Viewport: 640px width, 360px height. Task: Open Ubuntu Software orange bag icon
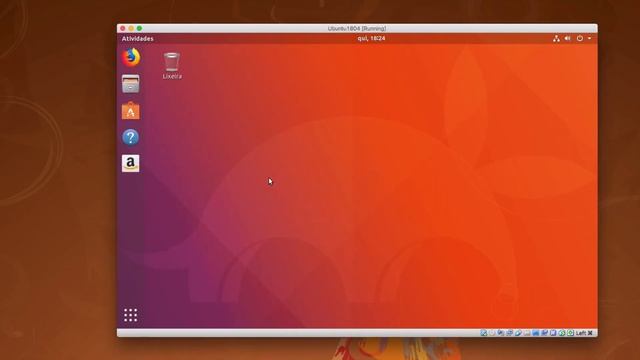(x=131, y=111)
